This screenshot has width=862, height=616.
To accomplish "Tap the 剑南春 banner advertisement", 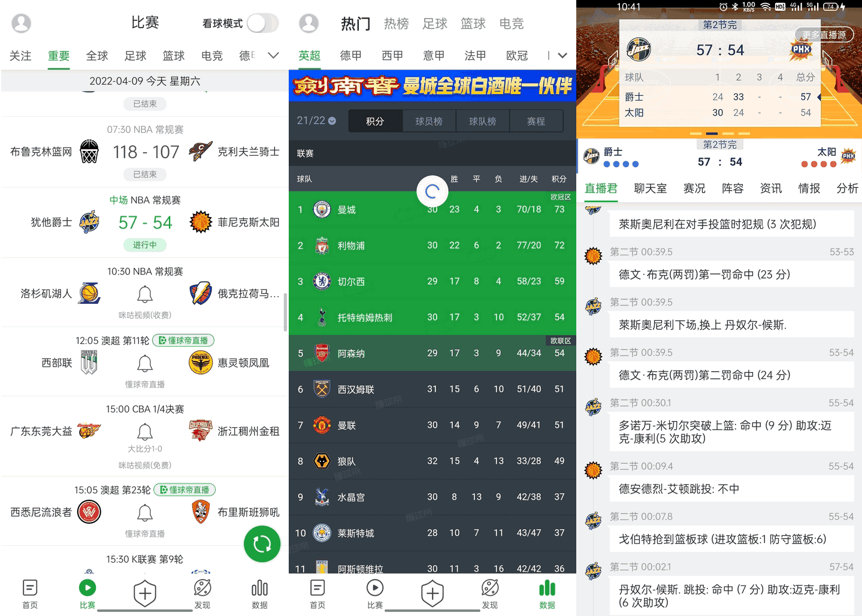I will click(x=431, y=87).
